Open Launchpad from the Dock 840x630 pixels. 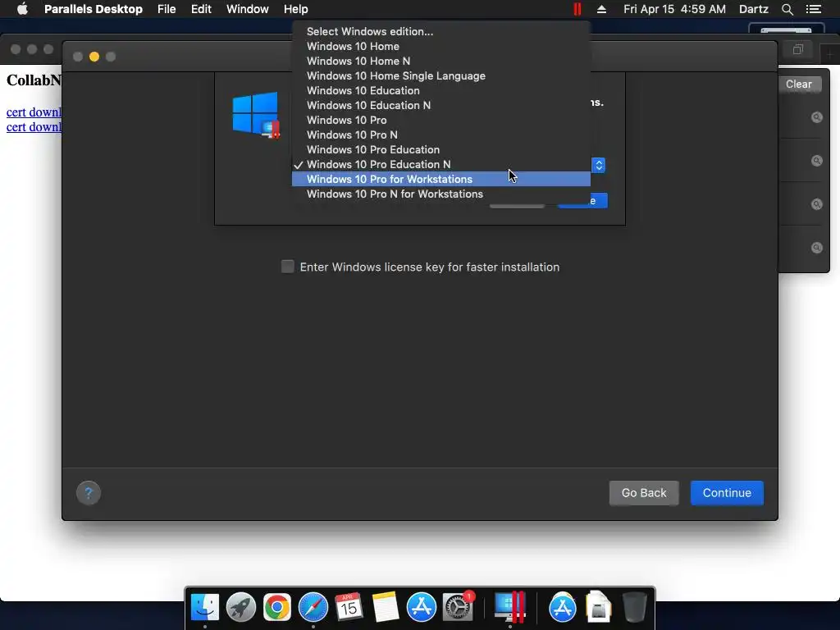(x=241, y=608)
